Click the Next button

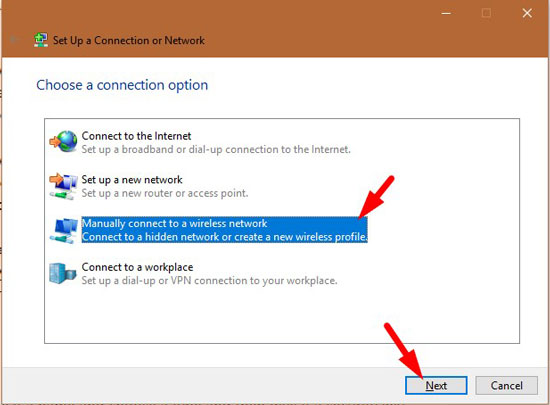click(436, 385)
